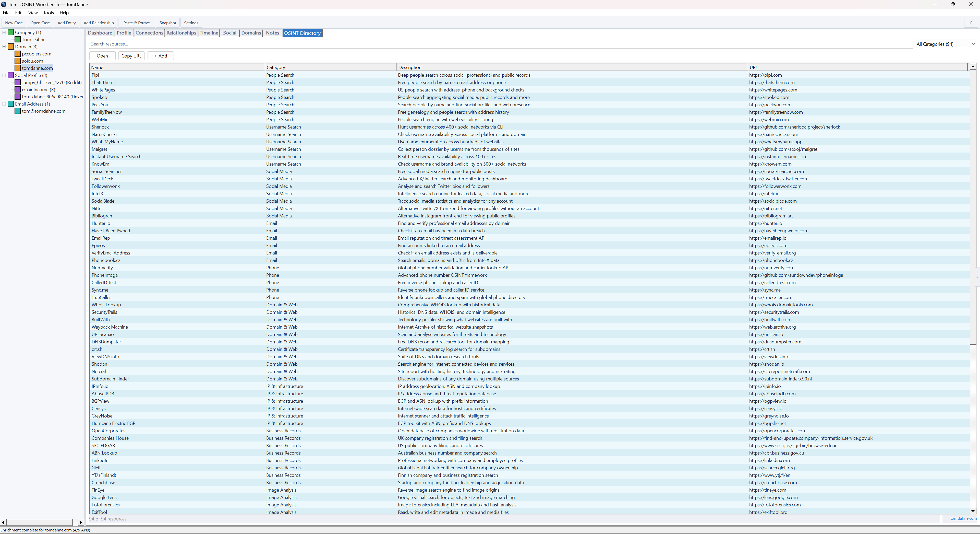980x534 pixels.
Task: Sort by the URL column header
Action: (x=857, y=67)
